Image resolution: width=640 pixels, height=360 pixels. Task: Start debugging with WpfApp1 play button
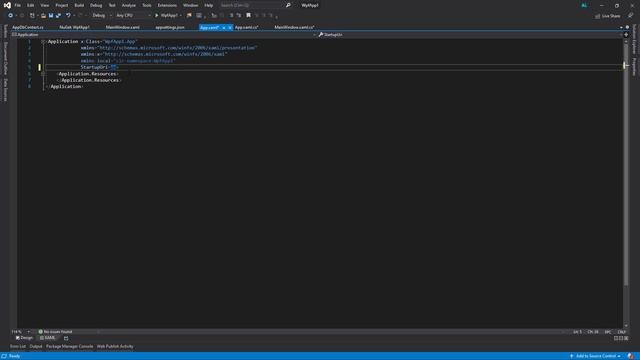166,16
